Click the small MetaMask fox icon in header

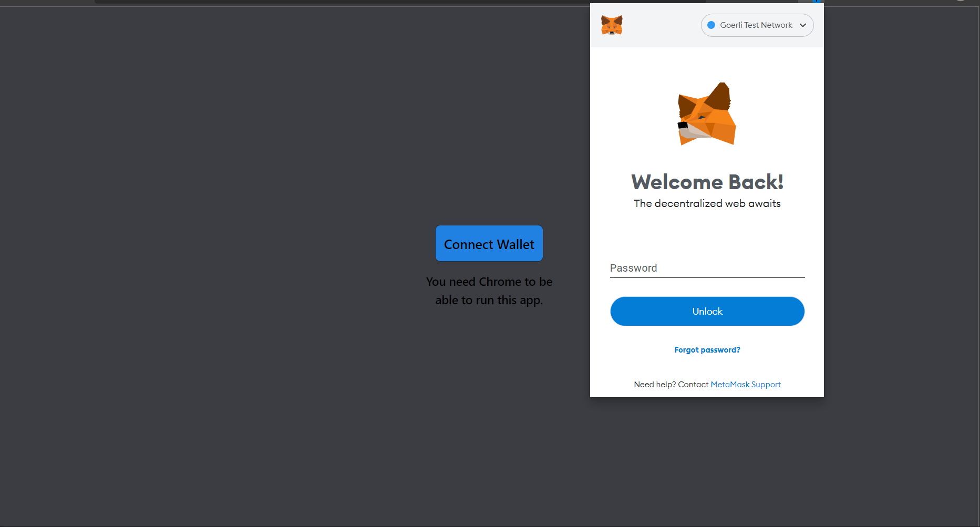click(612, 25)
